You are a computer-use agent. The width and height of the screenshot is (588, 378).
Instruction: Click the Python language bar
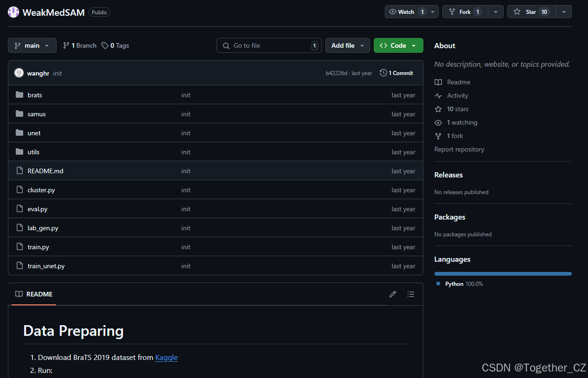point(503,274)
